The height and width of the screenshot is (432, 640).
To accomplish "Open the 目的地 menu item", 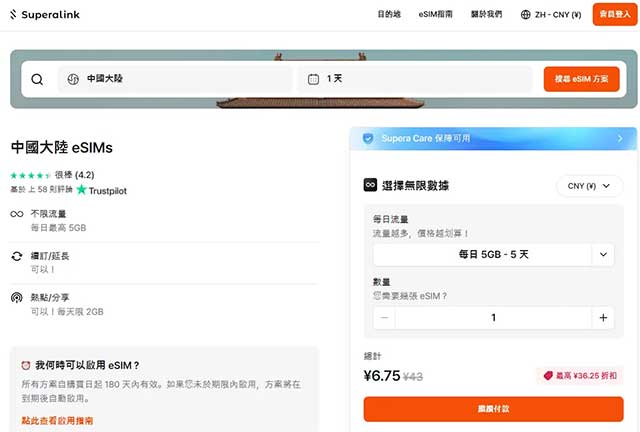I will pyautogui.click(x=389, y=15).
